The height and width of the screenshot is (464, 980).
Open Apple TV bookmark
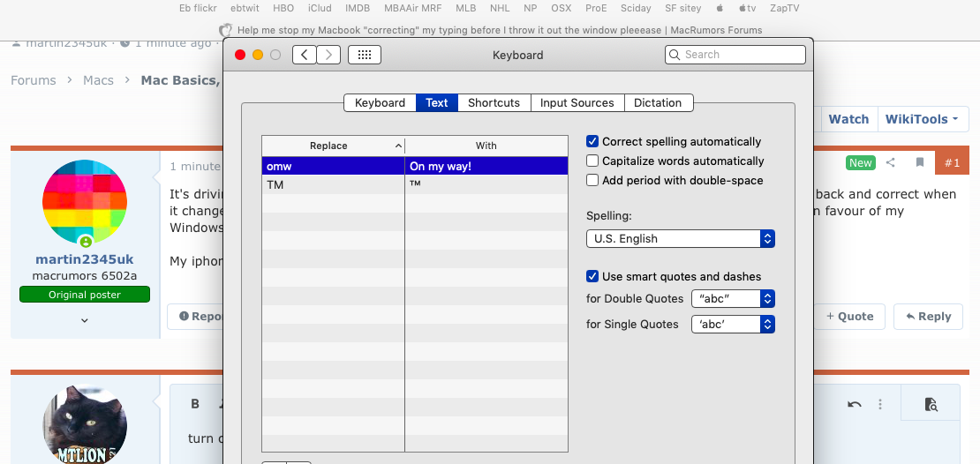(x=747, y=8)
